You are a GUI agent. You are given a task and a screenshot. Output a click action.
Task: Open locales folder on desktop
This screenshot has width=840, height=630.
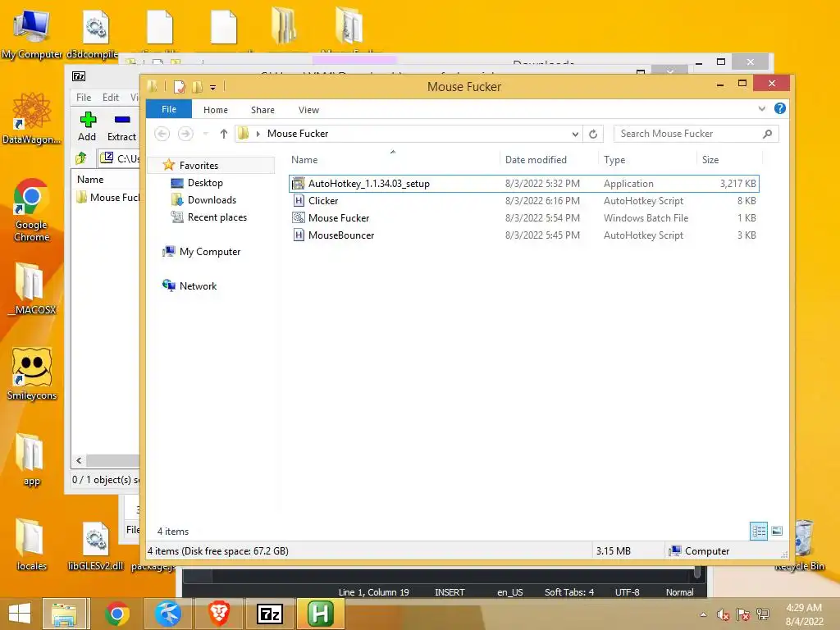[31, 545]
